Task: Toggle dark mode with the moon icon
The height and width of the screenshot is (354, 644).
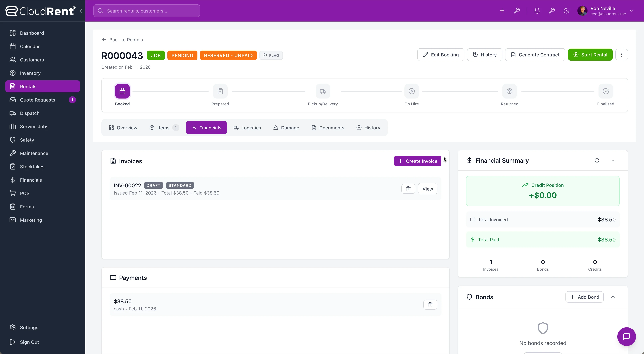Action: tap(566, 11)
